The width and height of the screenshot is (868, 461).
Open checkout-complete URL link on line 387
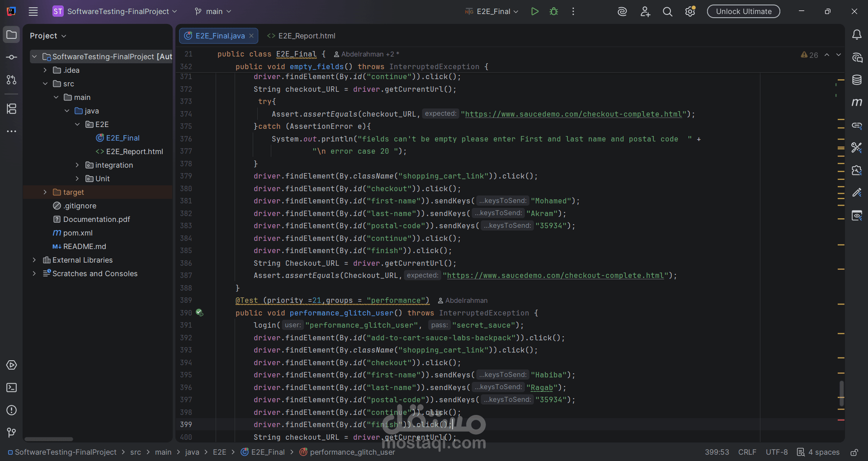(x=555, y=275)
